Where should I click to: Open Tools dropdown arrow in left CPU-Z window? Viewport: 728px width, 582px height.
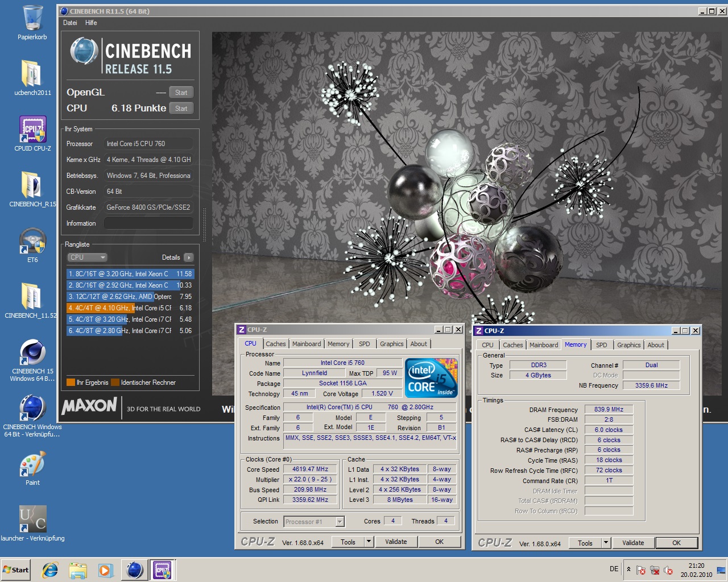[369, 542]
